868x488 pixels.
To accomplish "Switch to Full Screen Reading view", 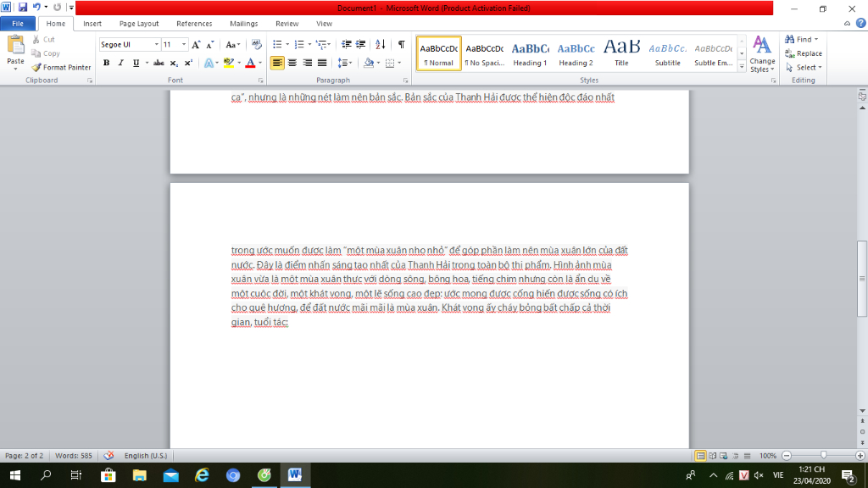I will click(x=712, y=456).
